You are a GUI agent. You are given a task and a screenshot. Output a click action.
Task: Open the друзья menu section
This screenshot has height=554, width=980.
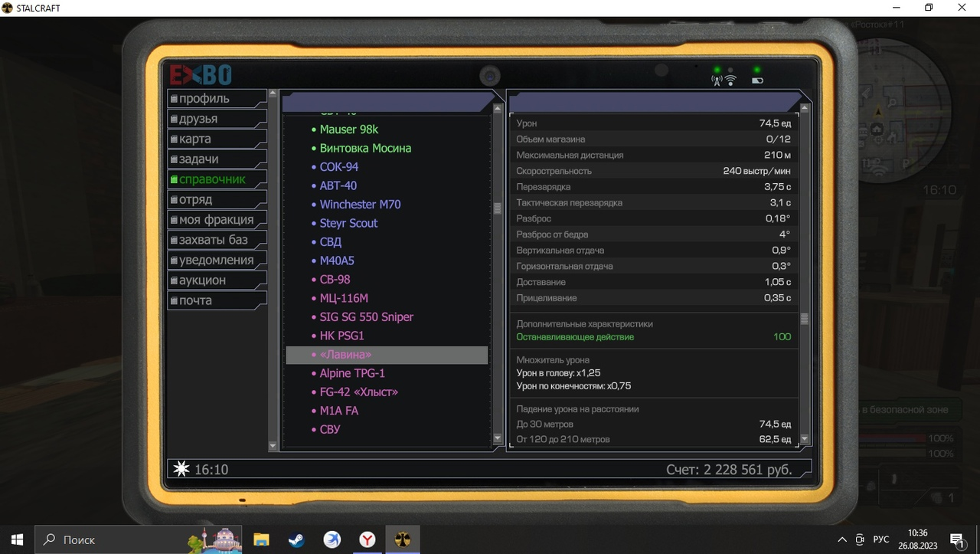217,119
